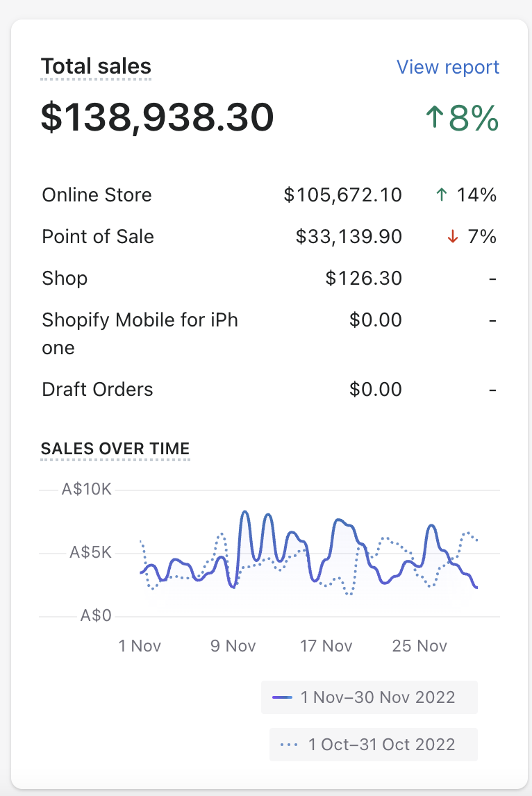
Task: Click the Draft Orders row label
Action: (x=97, y=390)
